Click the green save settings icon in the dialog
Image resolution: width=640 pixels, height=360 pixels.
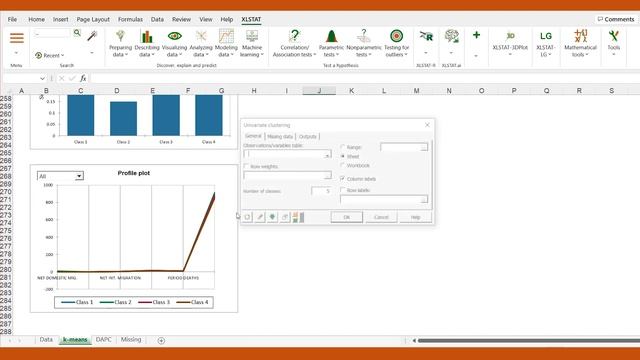[x=272, y=217]
